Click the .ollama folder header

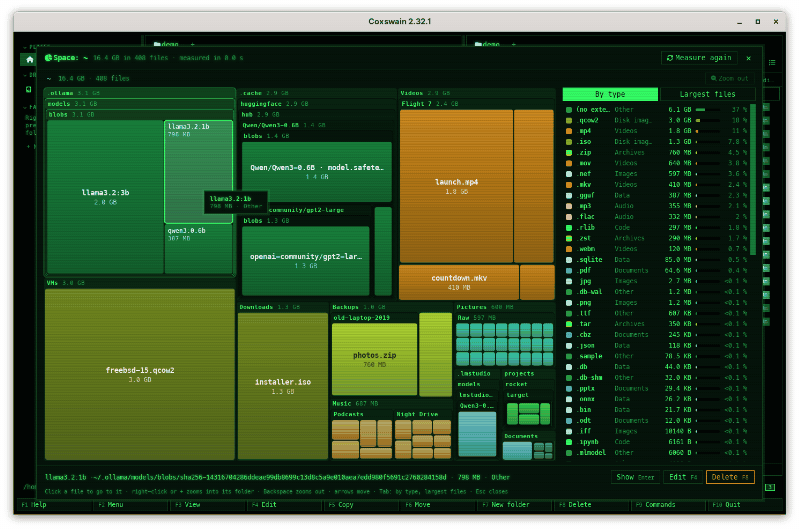point(139,93)
